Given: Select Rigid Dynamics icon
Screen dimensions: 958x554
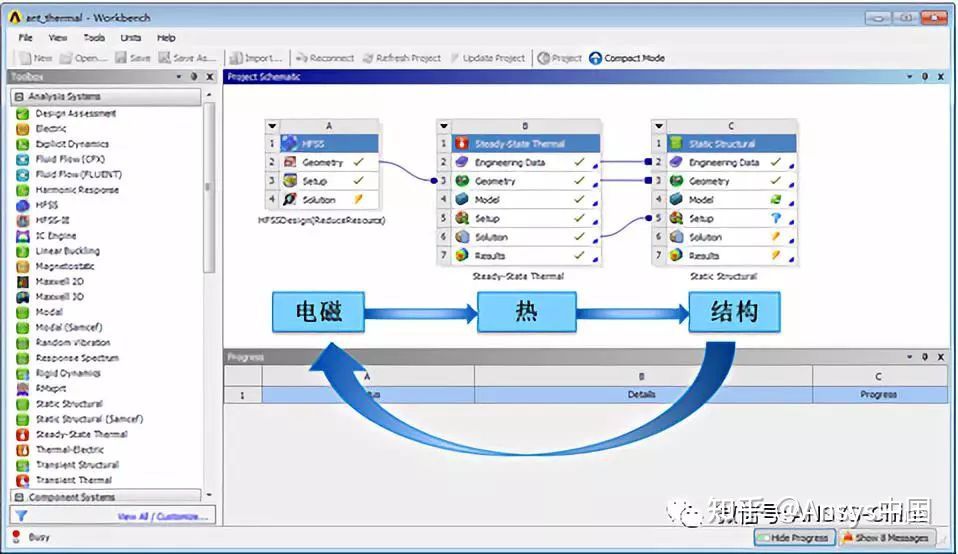Looking at the screenshot, I should pyautogui.click(x=23, y=373).
